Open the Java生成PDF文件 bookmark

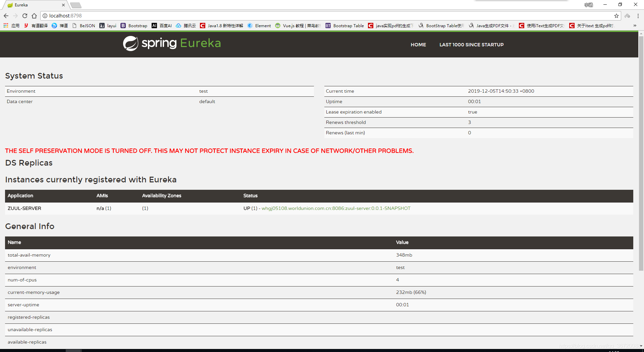pos(491,26)
